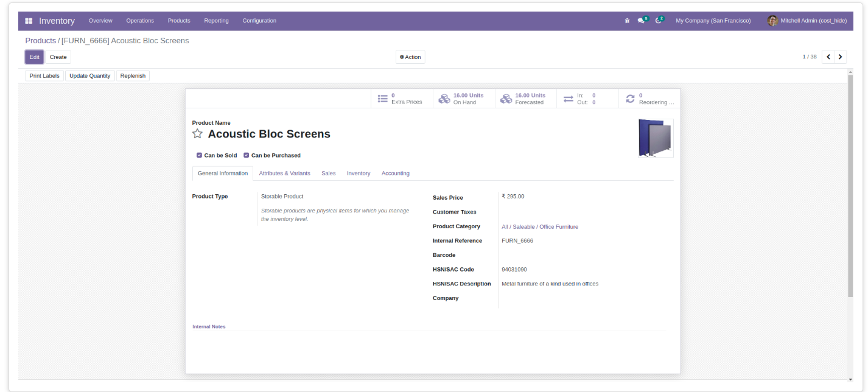Open On Hand units cubes icon
868x392 pixels.
click(444, 99)
